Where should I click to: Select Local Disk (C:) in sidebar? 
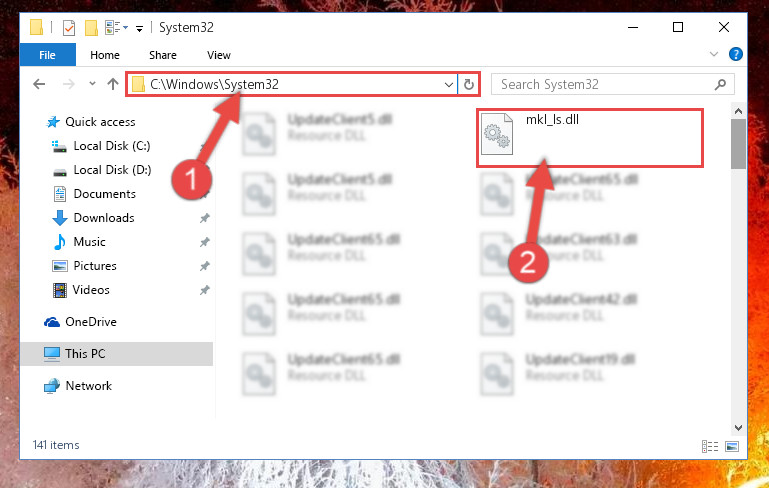(112, 146)
